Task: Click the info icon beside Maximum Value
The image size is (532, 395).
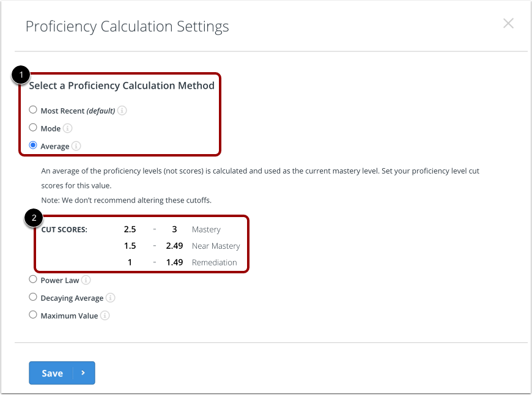Action: pos(105,316)
